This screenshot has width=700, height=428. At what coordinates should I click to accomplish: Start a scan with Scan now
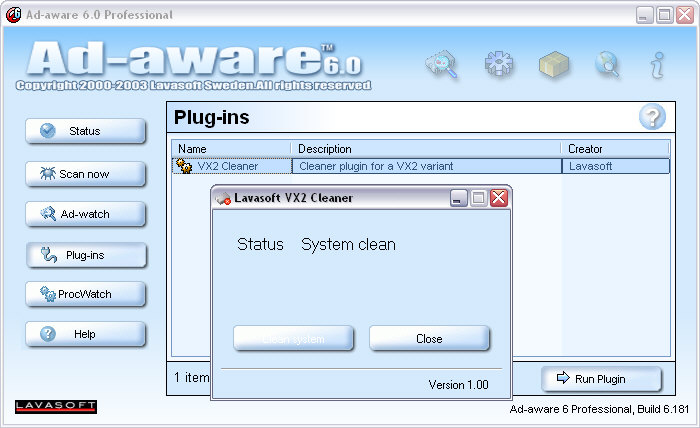pyautogui.click(x=86, y=174)
